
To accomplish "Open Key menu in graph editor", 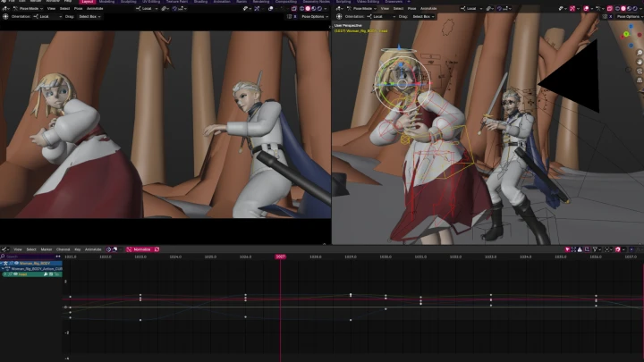I will 78,249.
